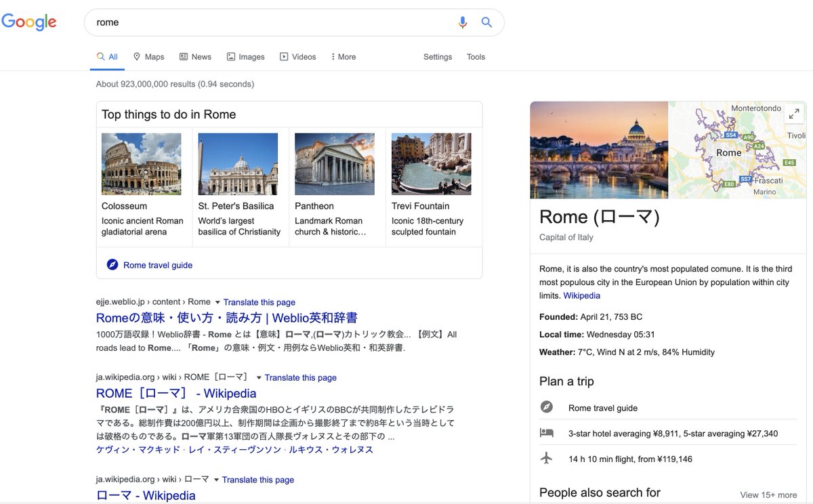
Task: Click the Local time label
Action: (x=562, y=334)
